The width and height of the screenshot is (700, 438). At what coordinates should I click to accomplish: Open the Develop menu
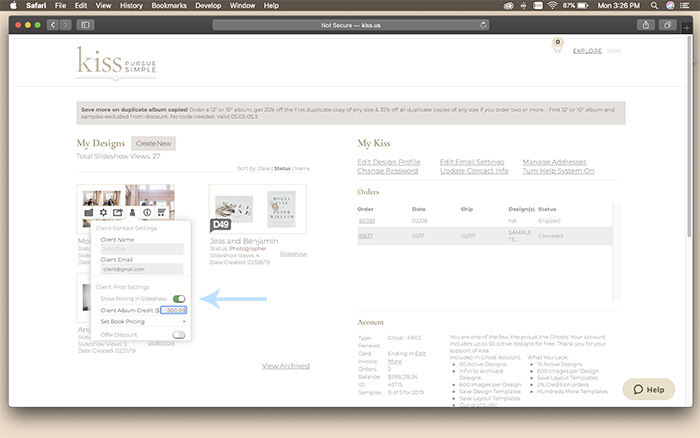[208, 6]
